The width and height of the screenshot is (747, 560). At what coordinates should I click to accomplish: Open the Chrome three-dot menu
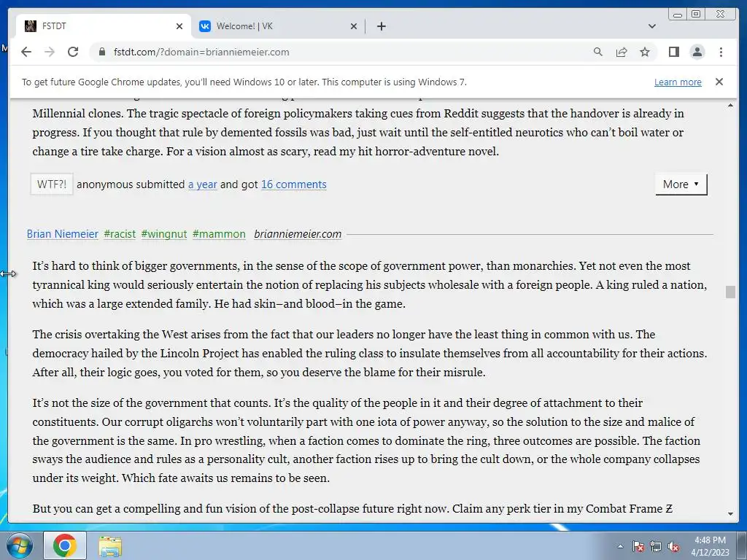coord(721,52)
